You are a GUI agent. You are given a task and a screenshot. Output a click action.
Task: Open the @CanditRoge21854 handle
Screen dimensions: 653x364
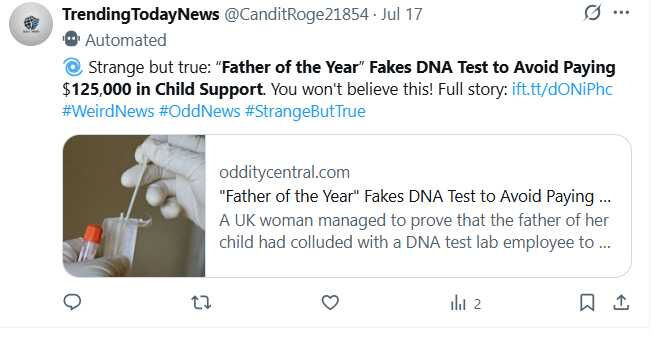click(297, 15)
